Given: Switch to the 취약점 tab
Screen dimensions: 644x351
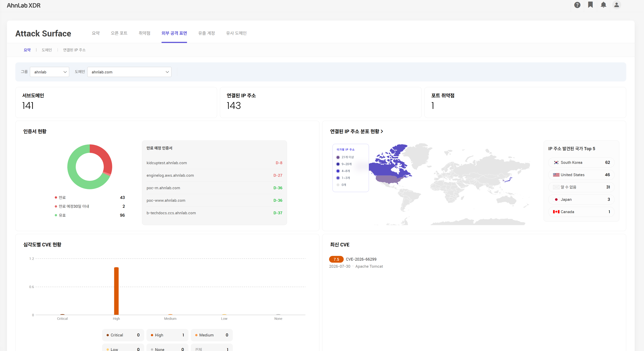Looking at the screenshot, I should click(x=144, y=33).
